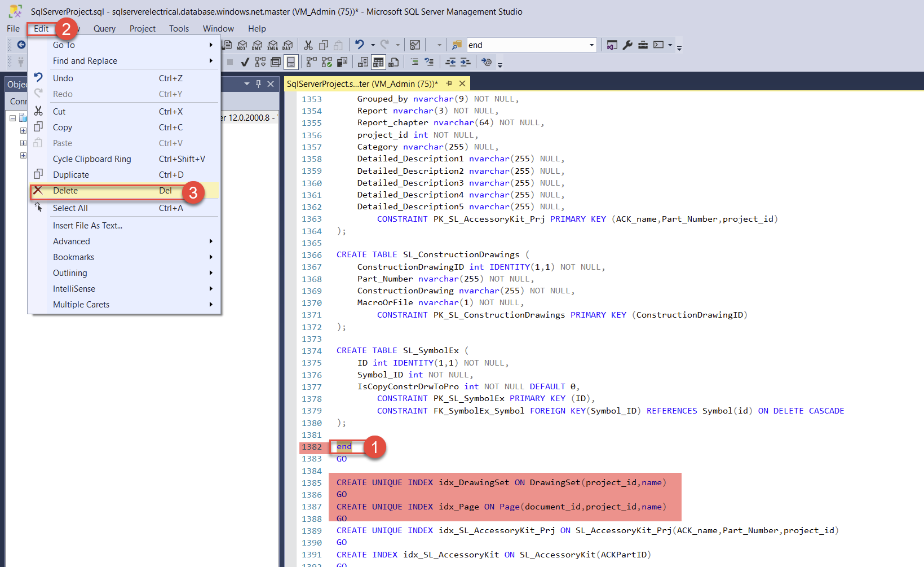
Task: Collapse the server node in Object Explorer
Action: 12,118
